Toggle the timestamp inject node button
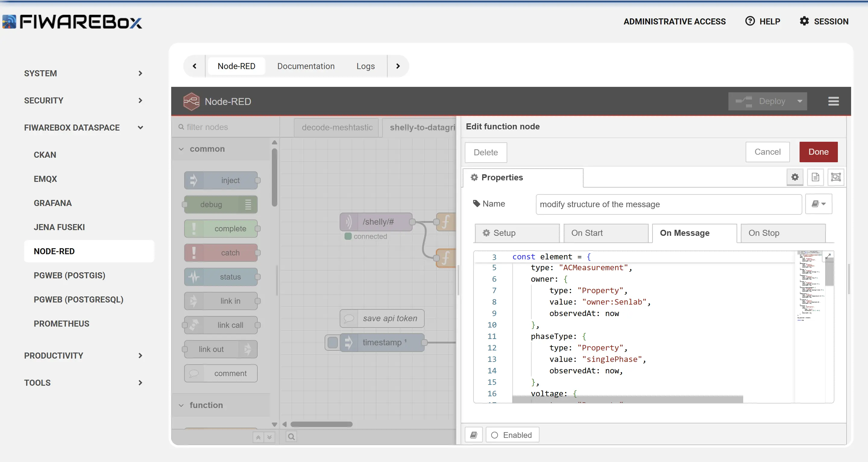 click(332, 342)
